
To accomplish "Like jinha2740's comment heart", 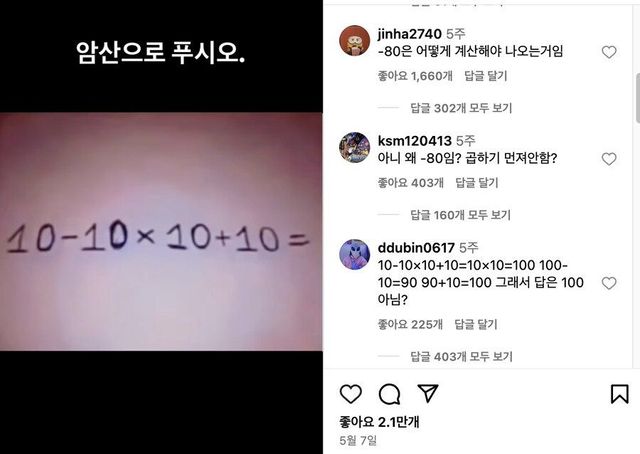I will coord(609,52).
